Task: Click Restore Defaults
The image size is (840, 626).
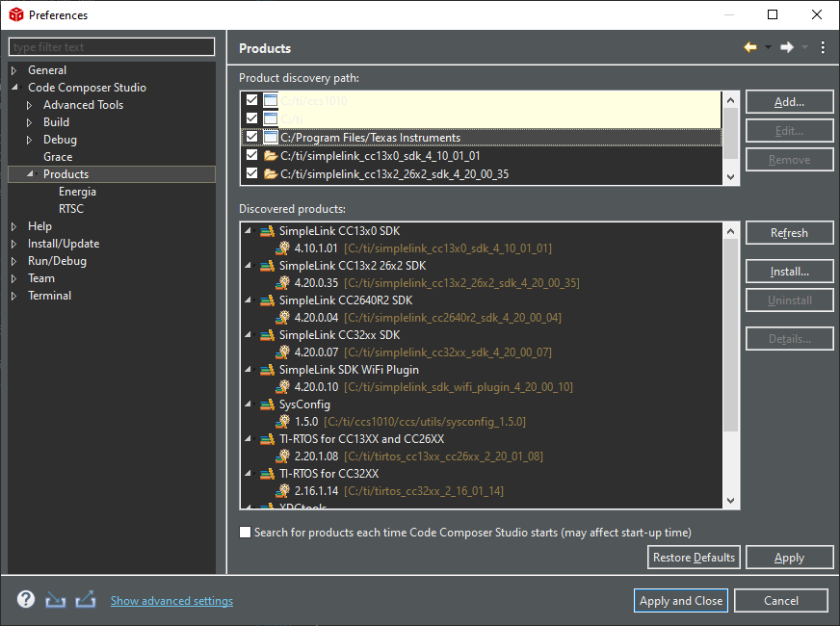Action: tap(694, 558)
